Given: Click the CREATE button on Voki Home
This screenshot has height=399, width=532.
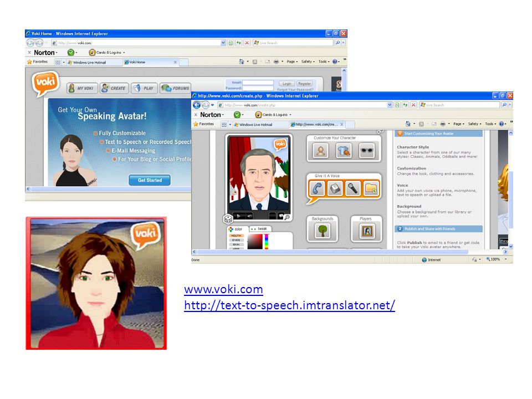Looking at the screenshot, I should point(114,88).
